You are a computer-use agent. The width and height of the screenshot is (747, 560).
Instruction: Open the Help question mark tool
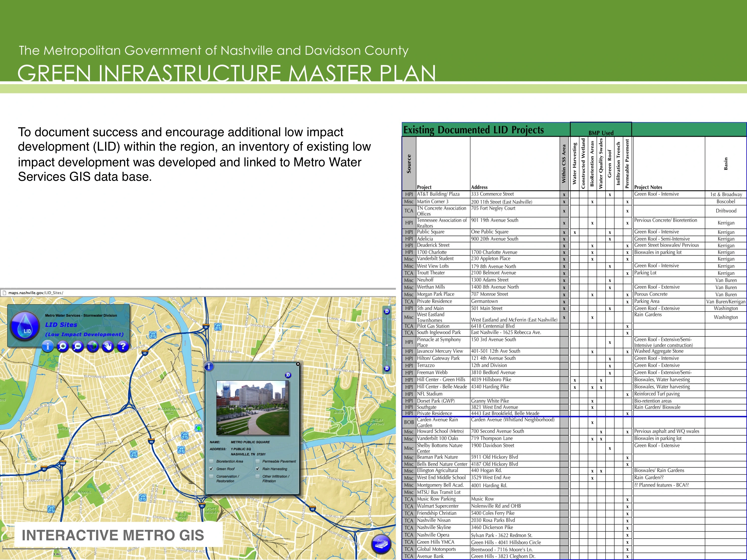point(123,346)
